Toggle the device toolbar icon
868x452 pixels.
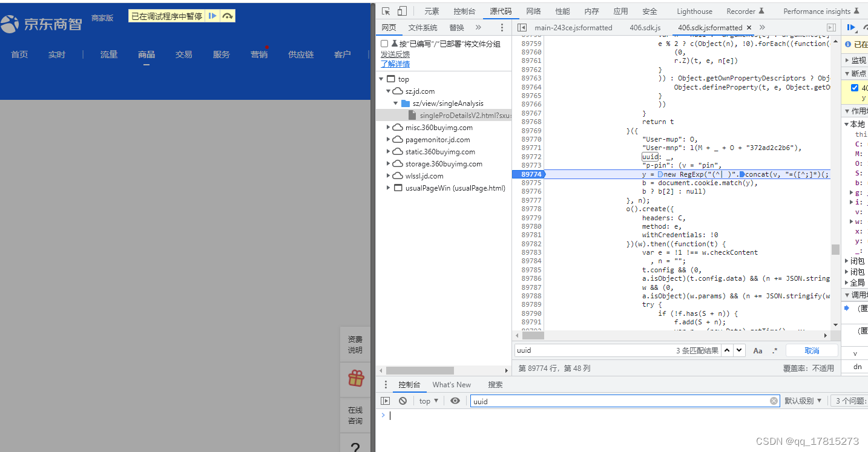tap(402, 11)
